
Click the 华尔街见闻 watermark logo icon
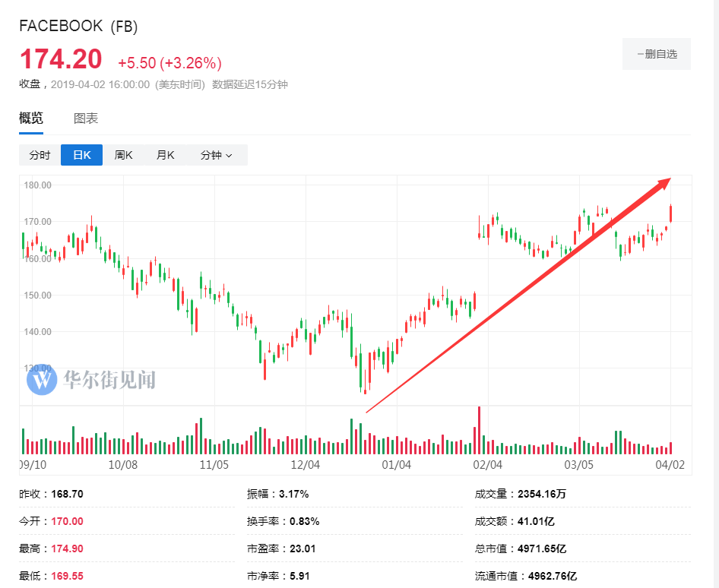tap(42, 379)
